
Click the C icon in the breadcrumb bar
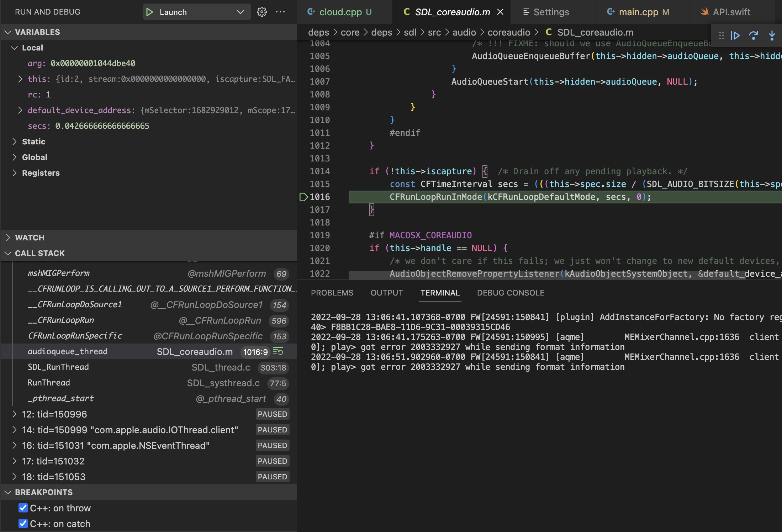(x=548, y=32)
